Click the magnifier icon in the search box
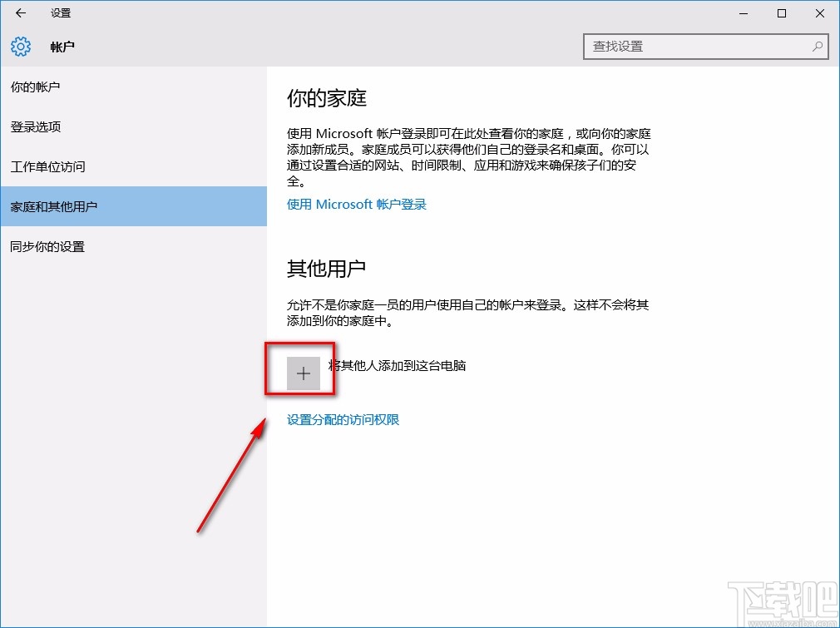Screen dimensions: 840x628 (x=818, y=47)
